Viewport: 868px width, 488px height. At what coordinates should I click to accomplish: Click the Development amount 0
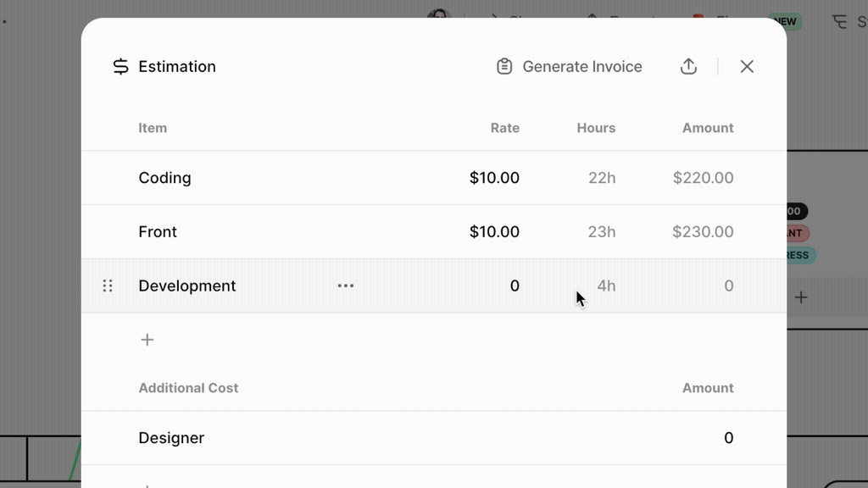pos(729,286)
